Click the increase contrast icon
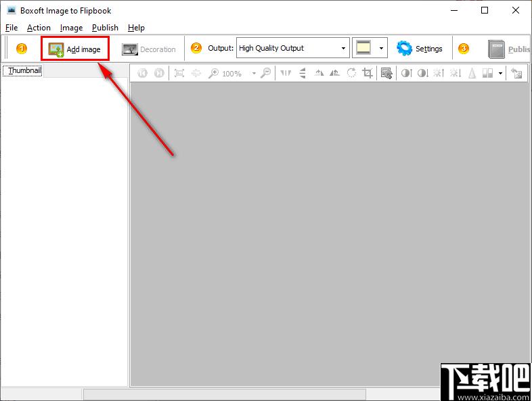Image resolution: width=532 pixels, height=401 pixels. (407, 73)
